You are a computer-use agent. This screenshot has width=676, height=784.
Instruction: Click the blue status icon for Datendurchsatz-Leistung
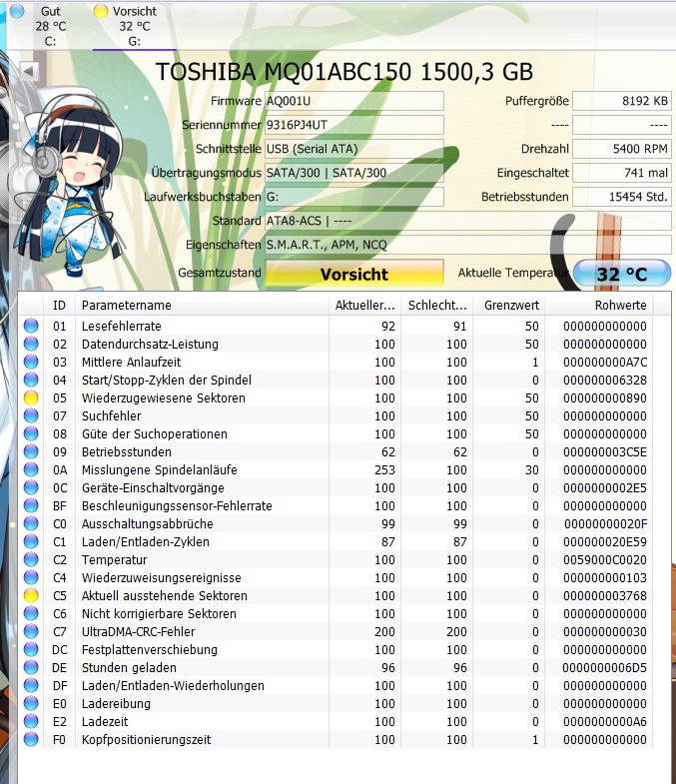(31, 344)
